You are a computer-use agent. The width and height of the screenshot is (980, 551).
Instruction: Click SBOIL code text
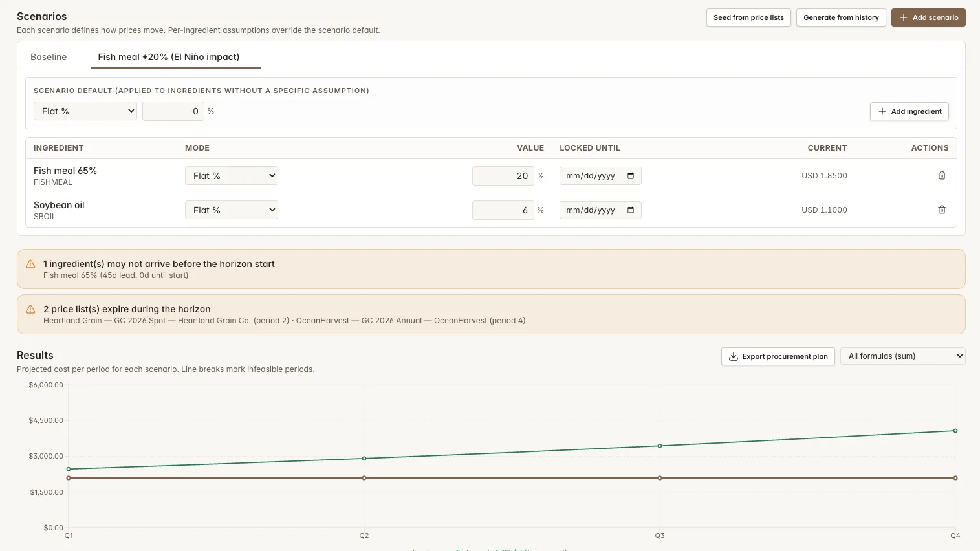pos(45,217)
